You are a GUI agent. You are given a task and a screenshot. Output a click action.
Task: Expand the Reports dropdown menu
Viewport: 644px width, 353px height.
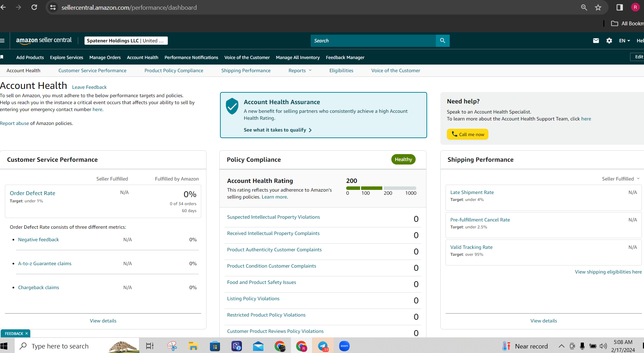point(300,70)
